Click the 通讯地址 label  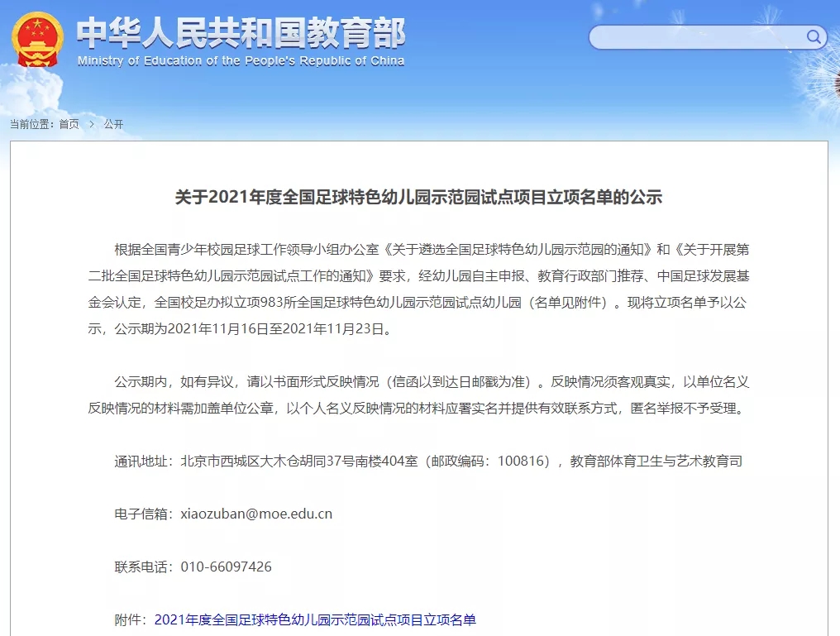click(143, 461)
